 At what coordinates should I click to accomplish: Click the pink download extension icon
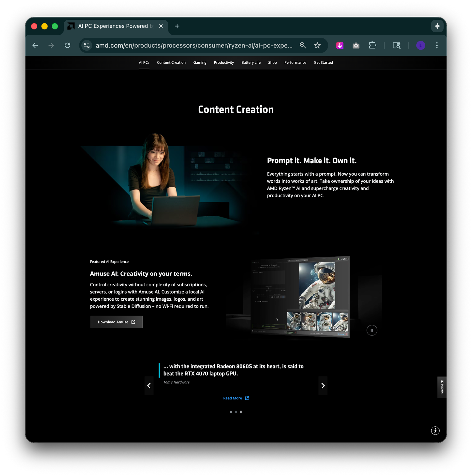pyautogui.click(x=340, y=45)
